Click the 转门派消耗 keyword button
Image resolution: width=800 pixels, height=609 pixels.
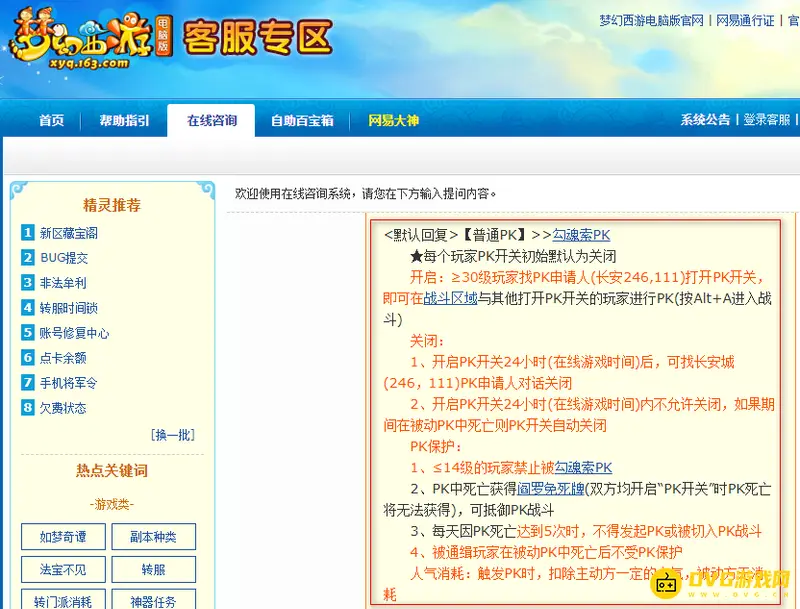[x=63, y=599]
